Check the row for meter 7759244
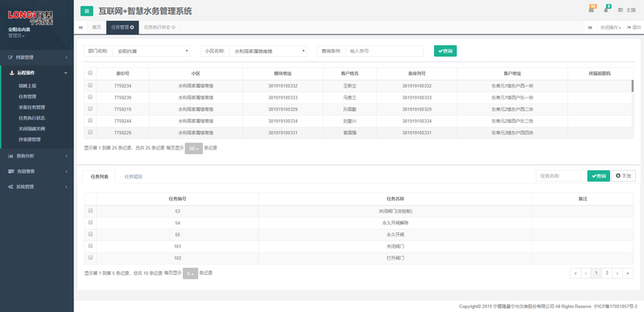644x312 pixels. click(x=90, y=121)
